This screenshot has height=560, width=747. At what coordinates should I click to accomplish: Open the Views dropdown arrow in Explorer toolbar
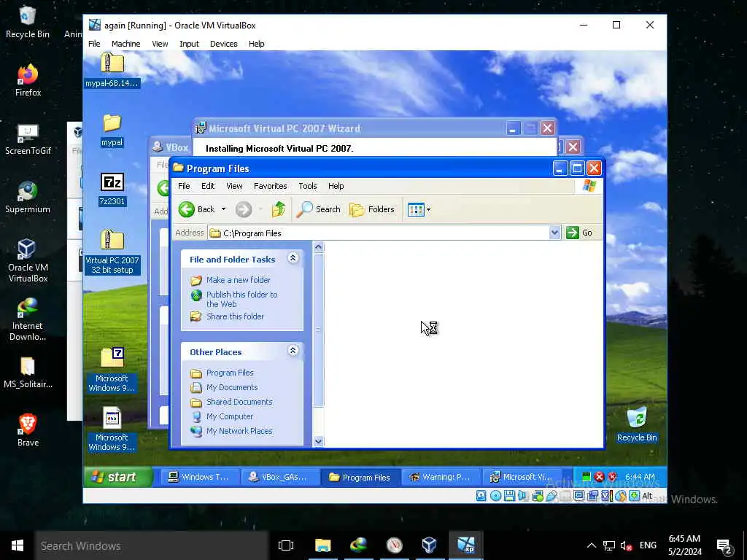tap(428, 209)
